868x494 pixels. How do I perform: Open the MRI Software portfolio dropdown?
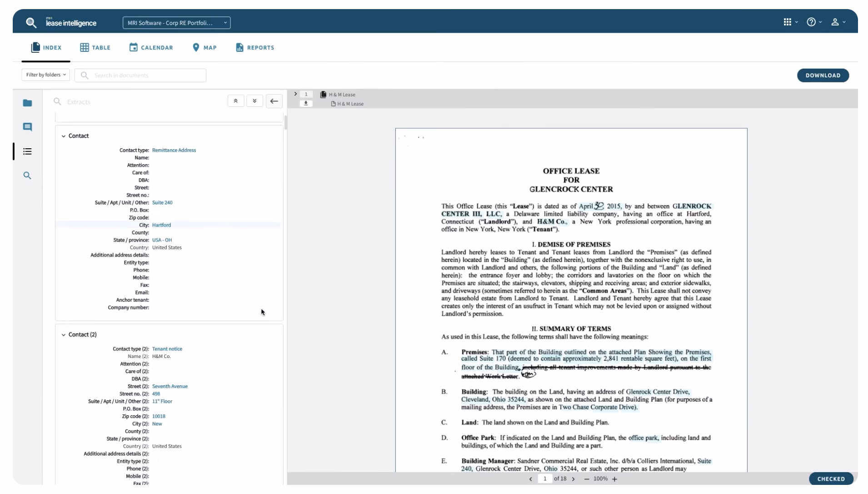point(176,23)
